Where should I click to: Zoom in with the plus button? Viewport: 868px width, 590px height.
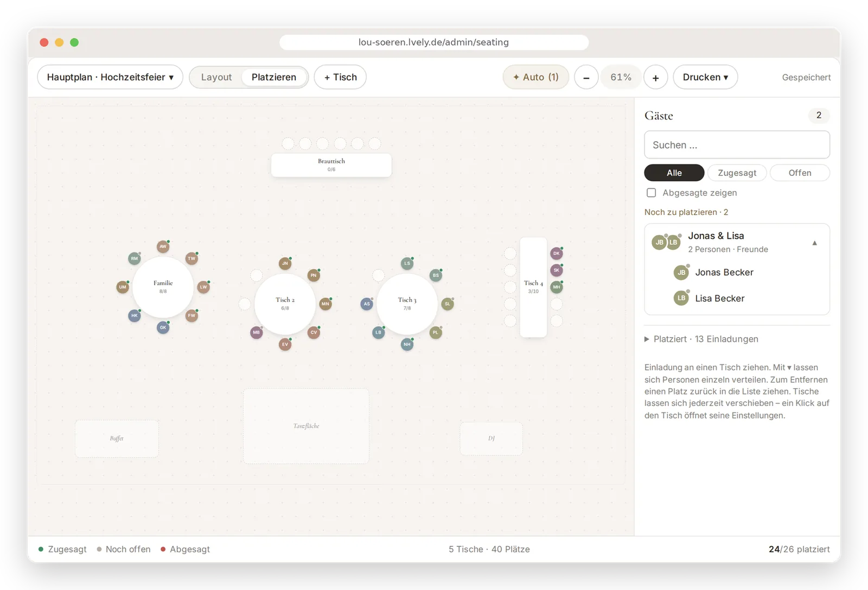pos(655,78)
